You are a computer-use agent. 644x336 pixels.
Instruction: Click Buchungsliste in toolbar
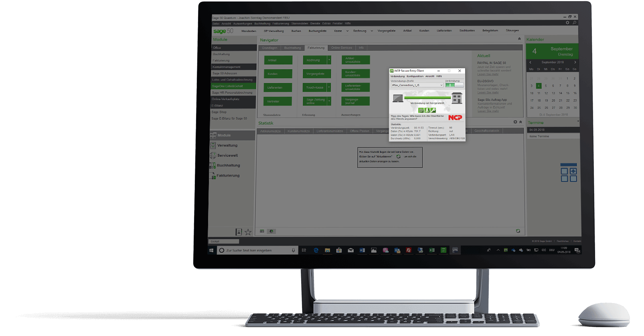317,31
